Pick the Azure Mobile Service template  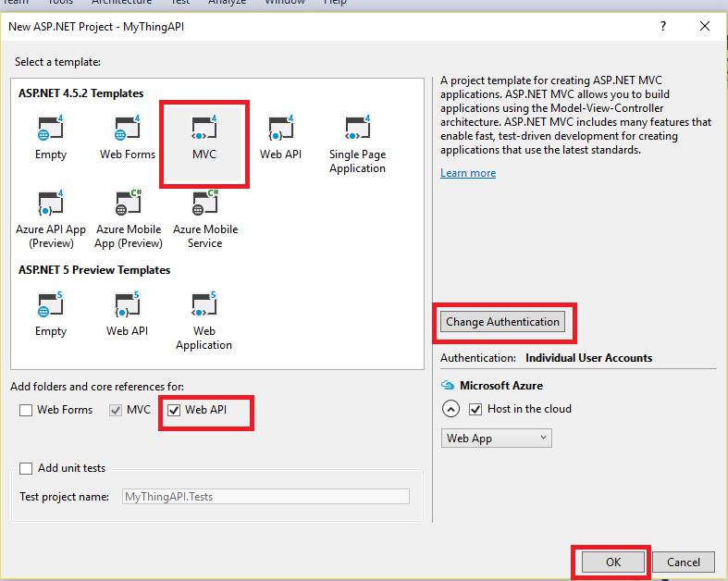pyautogui.click(x=204, y=218)
